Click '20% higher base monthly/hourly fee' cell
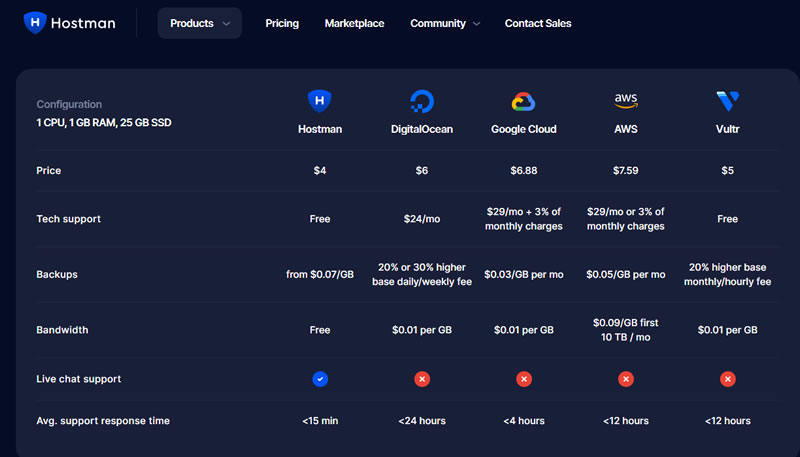Image resolution: width=800 pixels, height=457 pixels. (728, 274)
